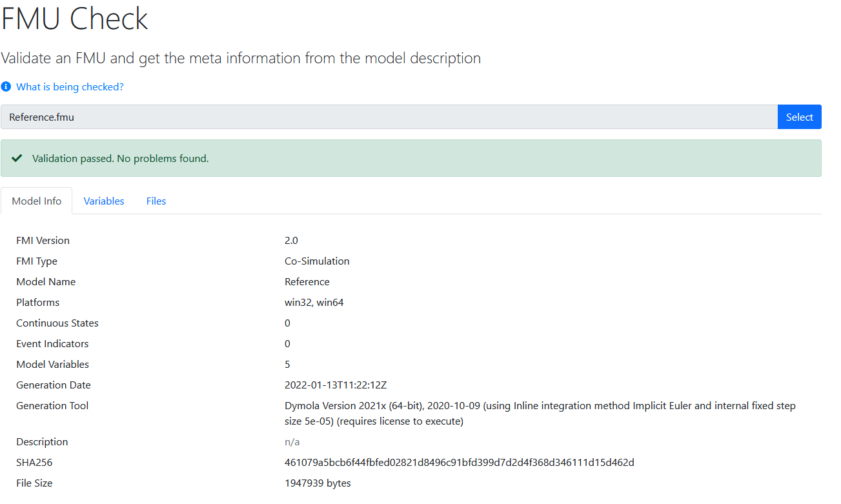Click the File Size in bytes value
This screenshot has width=841, height=504.
coord(318,483)
